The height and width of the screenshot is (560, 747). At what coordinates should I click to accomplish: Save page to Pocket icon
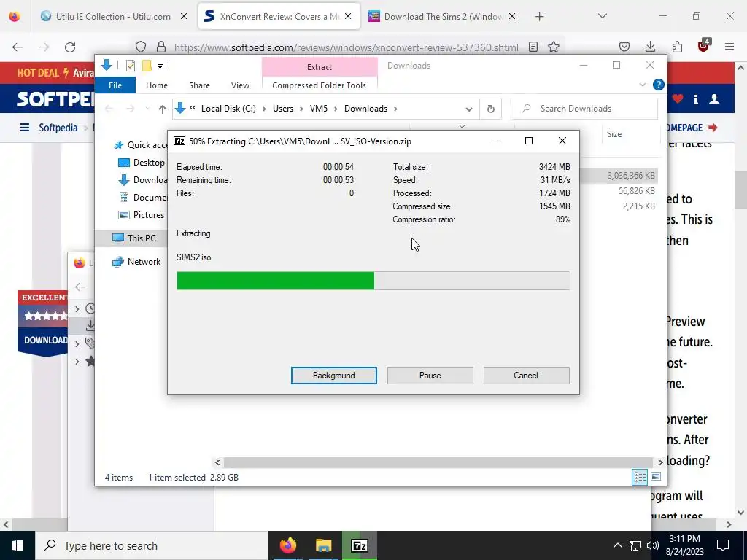point(624,47)
